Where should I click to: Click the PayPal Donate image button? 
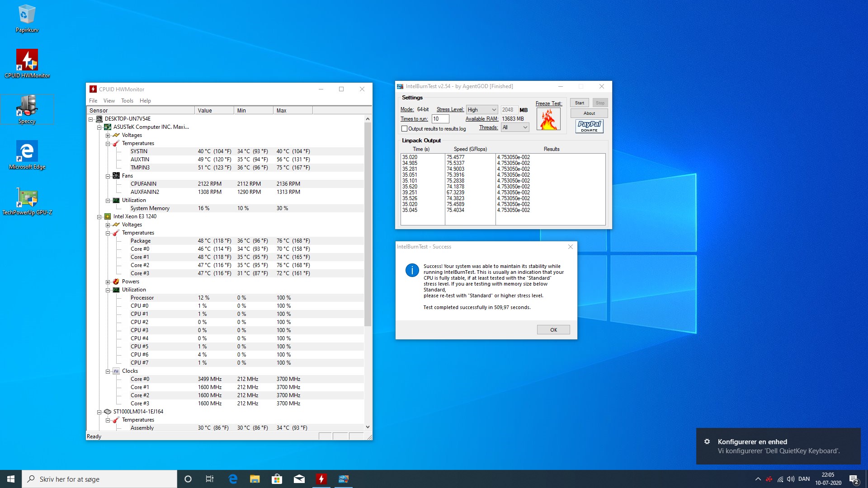(x=589, y=126)
